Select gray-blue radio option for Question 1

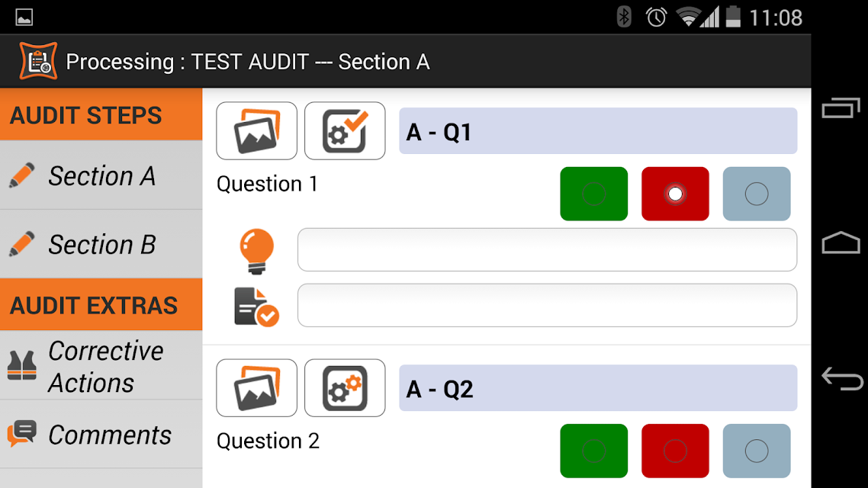pos(757,194)
